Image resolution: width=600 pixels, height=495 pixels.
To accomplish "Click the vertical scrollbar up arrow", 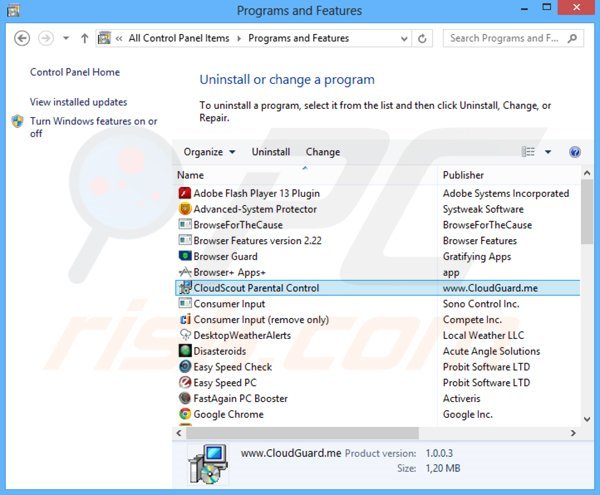I will [587, 173].
